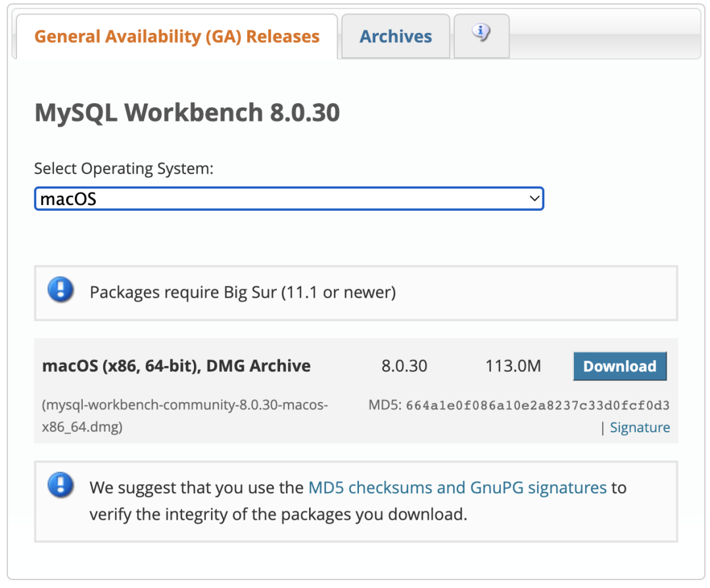Switch to the Archives tab
Screen dimensions: 710x588
click(x=395, y=36)
